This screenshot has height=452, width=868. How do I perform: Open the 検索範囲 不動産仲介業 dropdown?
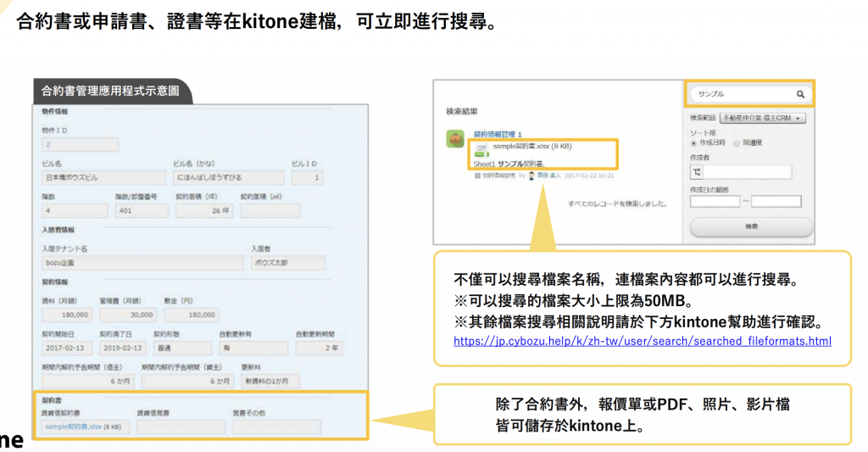coord(762,118)
